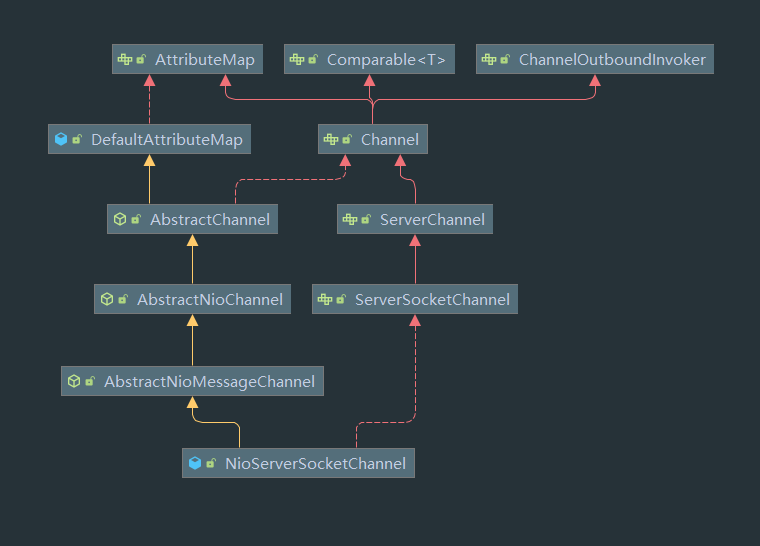Image resolution: width=760 pixels, height=546 pixels.
Task: Select the NioServerSocketChannel label text
Action: (x=315, y=464)
